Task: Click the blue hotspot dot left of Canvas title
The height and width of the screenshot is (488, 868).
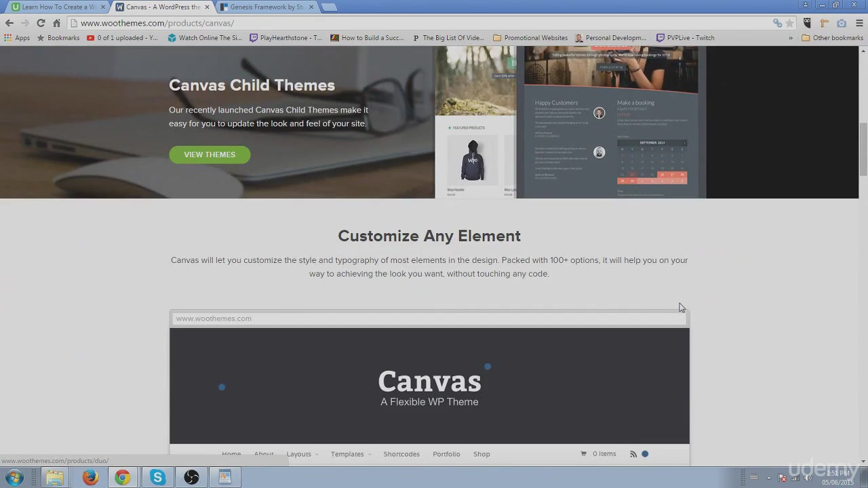Action: (222, 387)
